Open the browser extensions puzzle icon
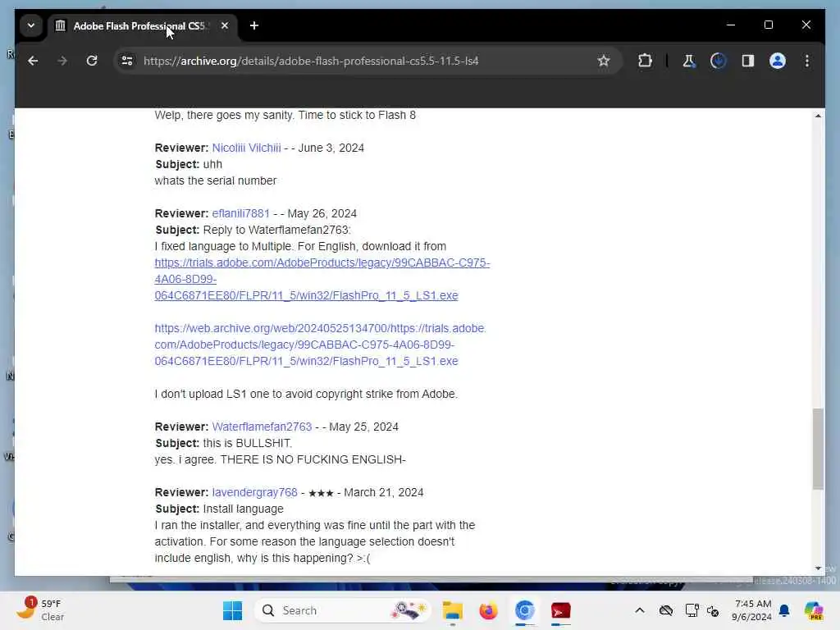 pyautogui.click(x=645, y=61)
